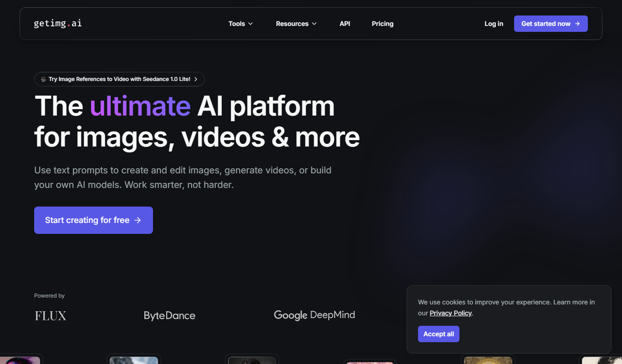Click the ByteDance logo
Screen dimensions: 622x364
point(169,316)
